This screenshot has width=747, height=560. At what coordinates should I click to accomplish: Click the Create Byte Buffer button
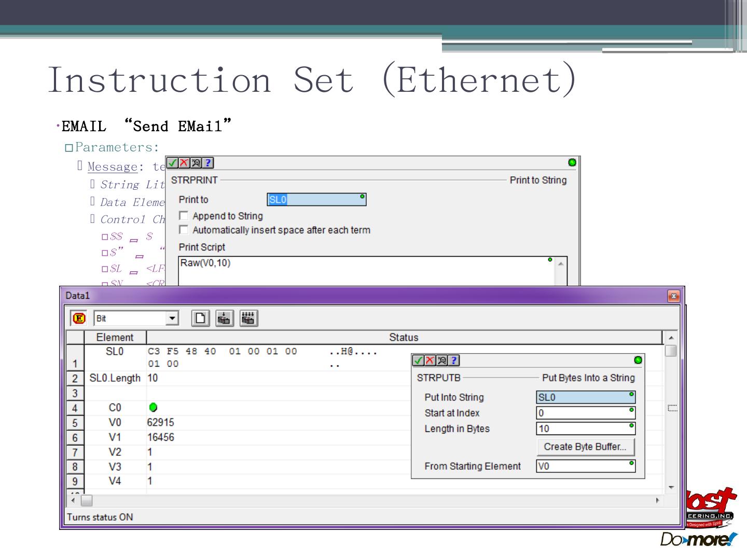(x=585, y=447)
